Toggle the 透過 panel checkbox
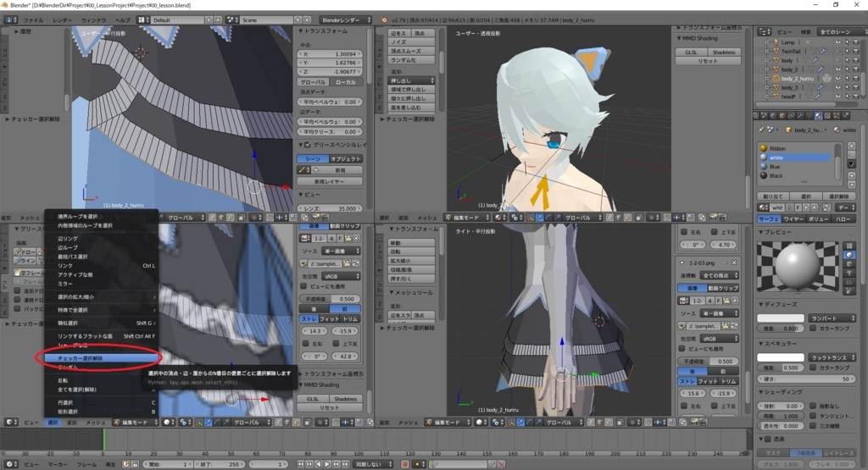 click(768, 439)
